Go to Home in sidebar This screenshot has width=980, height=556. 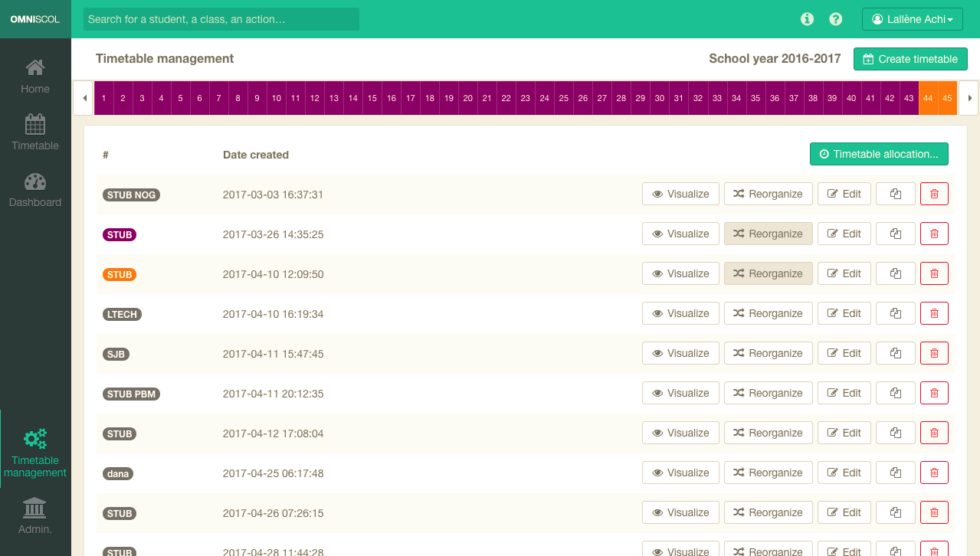tap(35, 77)
